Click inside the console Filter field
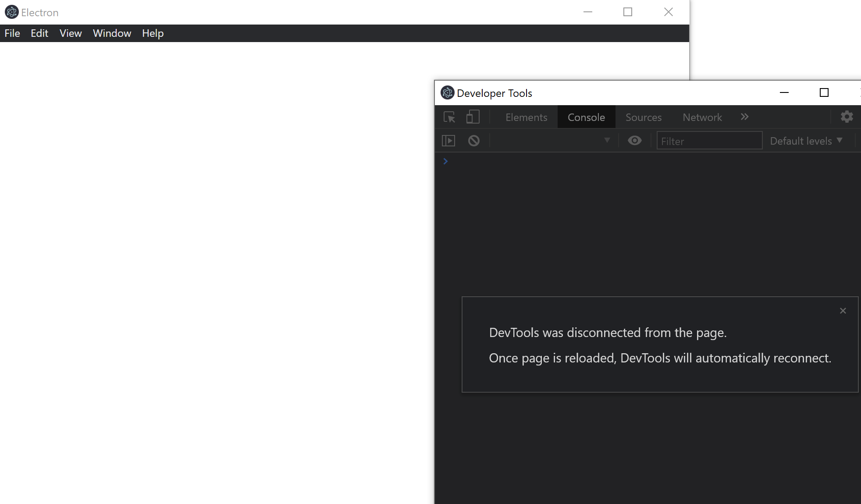 709,141
